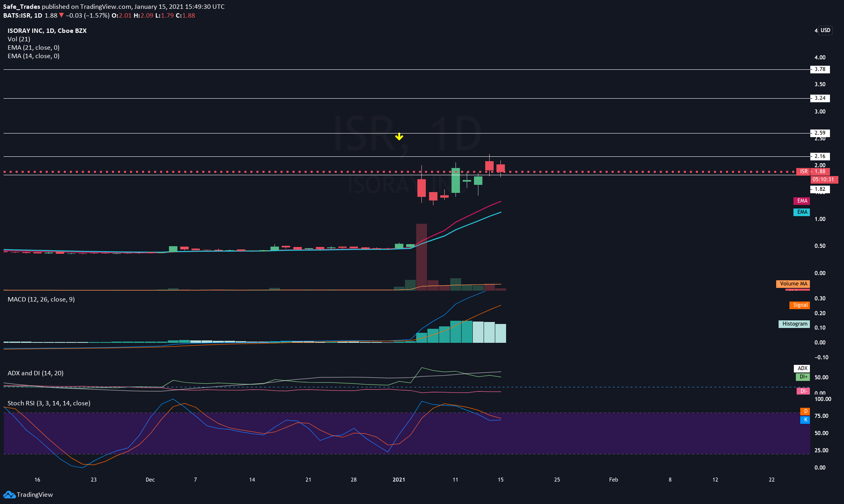Click the orange Volume MA tag
844x504 pixels.
pyautogui.click(x=793, y=284)
